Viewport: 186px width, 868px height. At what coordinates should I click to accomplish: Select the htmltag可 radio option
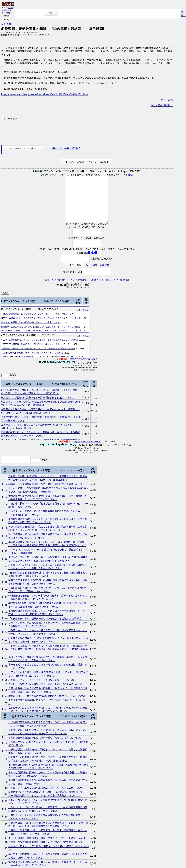pyautogui.click(x=115, y=171)
